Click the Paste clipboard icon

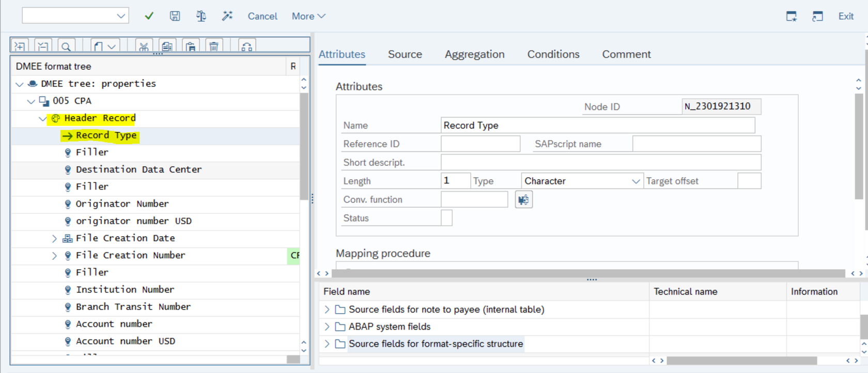point(191,46)
